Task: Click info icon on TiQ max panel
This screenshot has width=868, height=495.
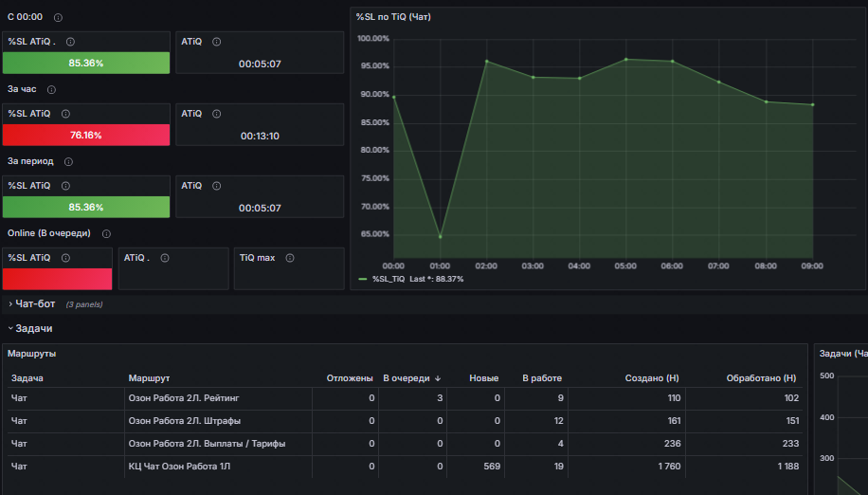Action: pyautogui.click(x=290, y=258)
